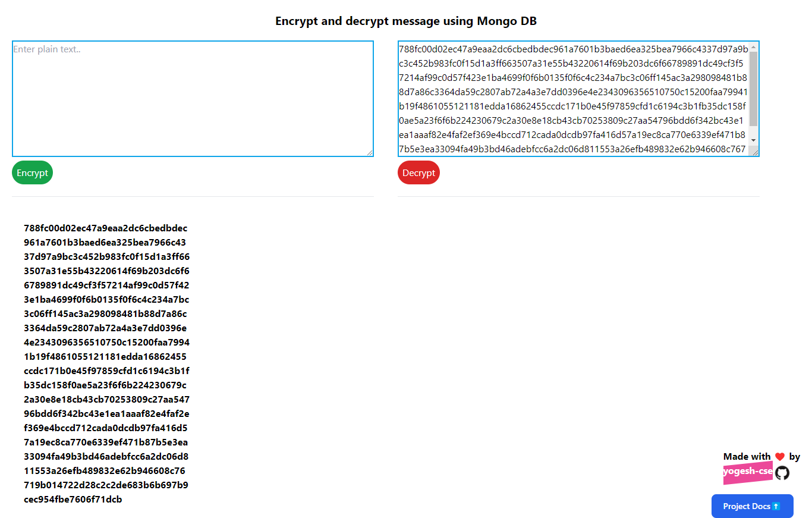The height and width of the screenshot is (518, 812).
Task: Open the Project Docs page
Action: pyautogui.click(x=752, y=506)
